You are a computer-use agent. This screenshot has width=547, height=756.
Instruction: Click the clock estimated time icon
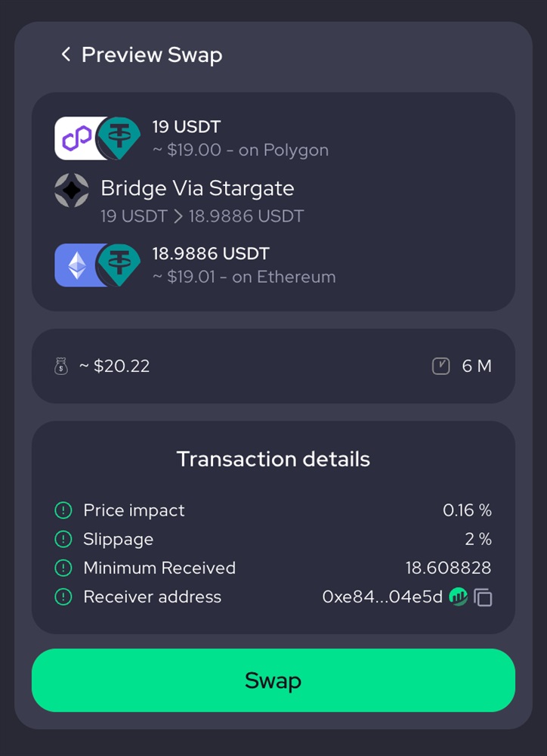[441, 367]
